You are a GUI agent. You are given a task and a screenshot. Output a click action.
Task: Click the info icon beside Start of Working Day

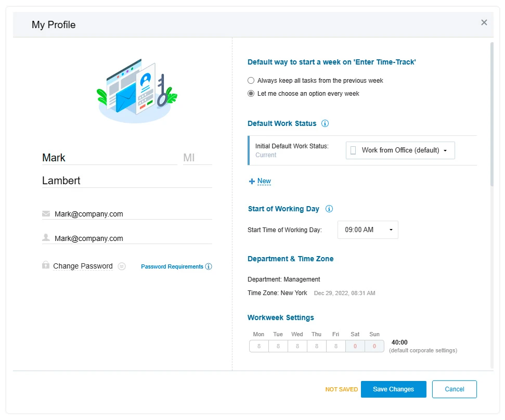(x=329, y=209)
